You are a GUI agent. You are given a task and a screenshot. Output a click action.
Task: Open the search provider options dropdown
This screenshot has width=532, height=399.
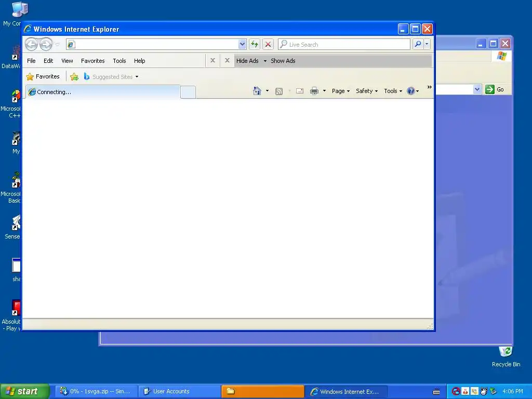pyautogui.click(x=427, y=44)
